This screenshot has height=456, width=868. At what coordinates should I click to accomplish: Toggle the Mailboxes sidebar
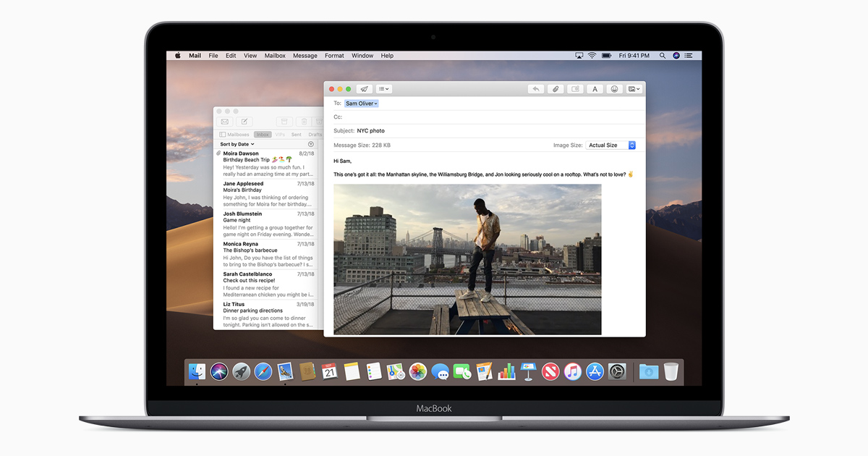(222, 135)
